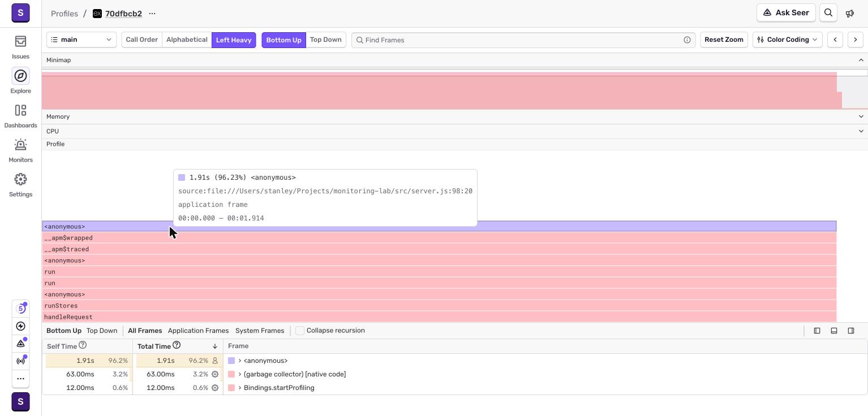The height and width of the screenshot is (416, 868).
Task: Click the pink swatch beside garbage collector
Action: [231, 374]
